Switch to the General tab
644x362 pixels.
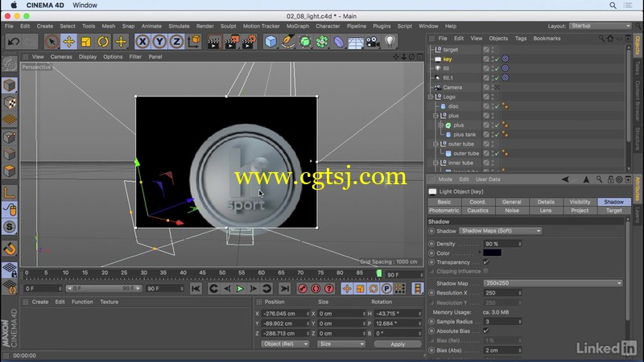tap(512, 202)
